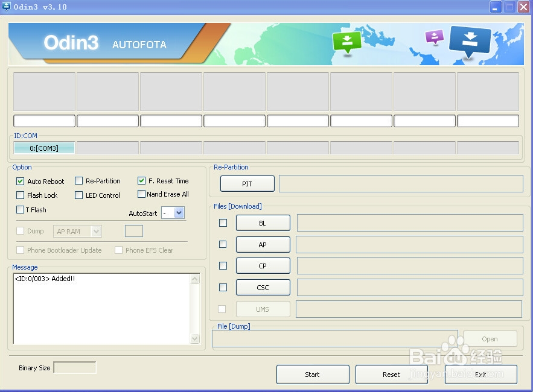Click the green download bubble in banner

pos(346,42)
